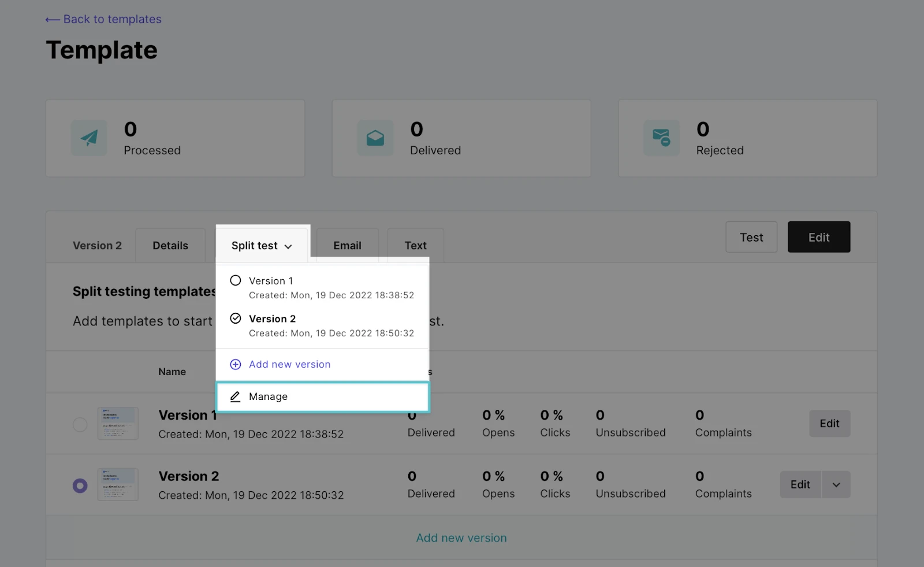Viewport: 924px width, 567px height.
Task: Follow the bottom Add new version link
Action: (461, 538)
